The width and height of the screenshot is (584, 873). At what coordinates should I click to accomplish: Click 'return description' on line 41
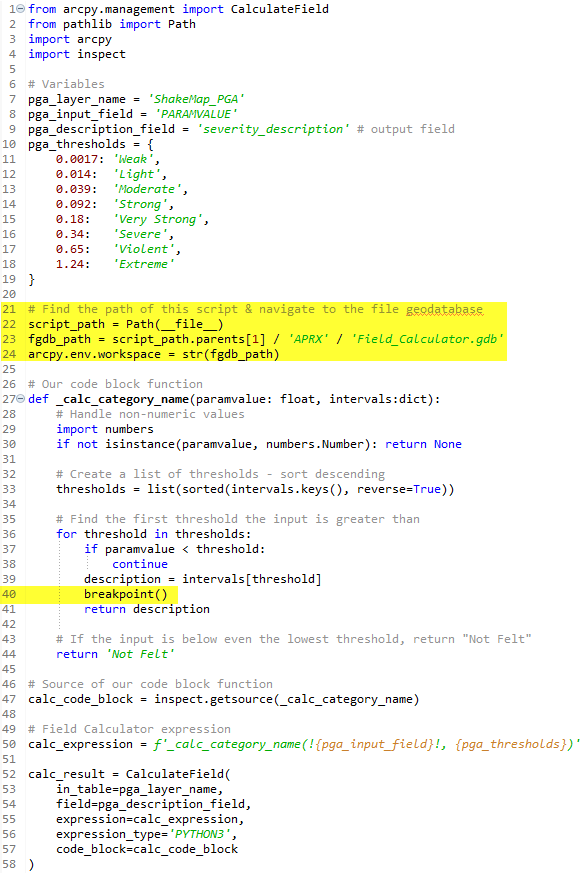coord(147,610)
